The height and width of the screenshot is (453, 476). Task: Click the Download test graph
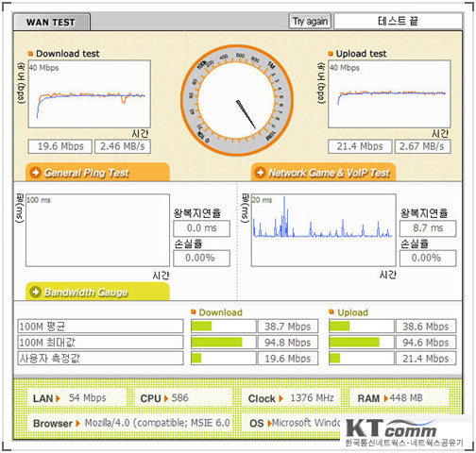(x=90, y=94)
